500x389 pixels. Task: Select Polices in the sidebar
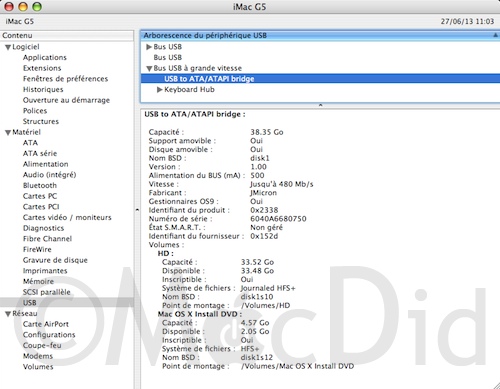(35, 111)
